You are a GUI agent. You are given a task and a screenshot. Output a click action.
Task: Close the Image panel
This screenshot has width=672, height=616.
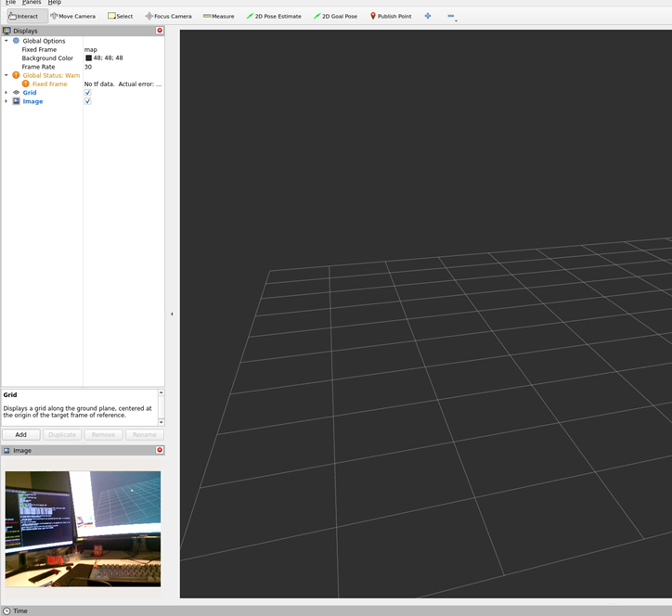(160, 450)
